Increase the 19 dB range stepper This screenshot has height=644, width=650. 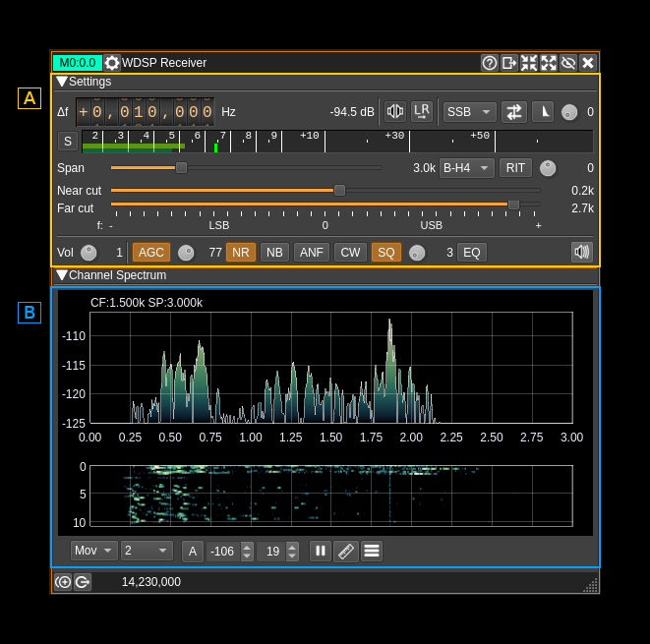tap(292, 547)
